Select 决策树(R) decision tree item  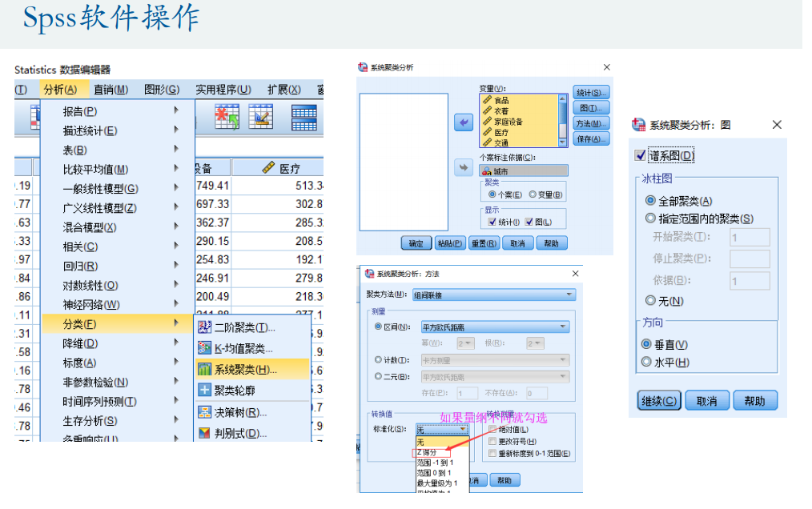point(240,413)
